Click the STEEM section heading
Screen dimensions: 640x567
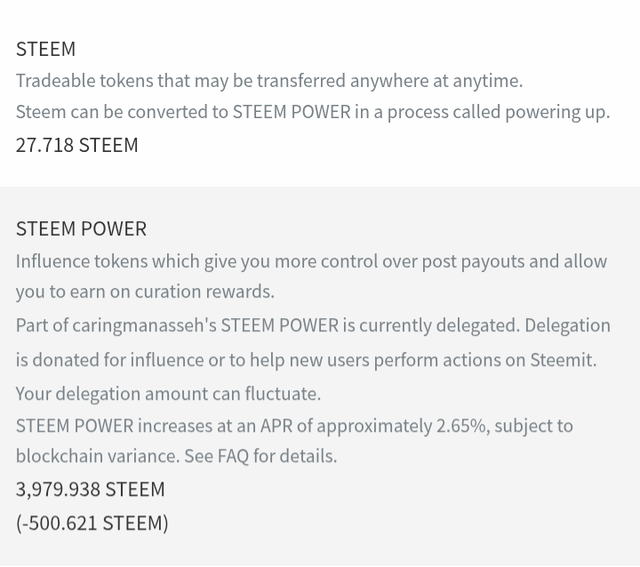pyautogui.click(x=46, y=49)
